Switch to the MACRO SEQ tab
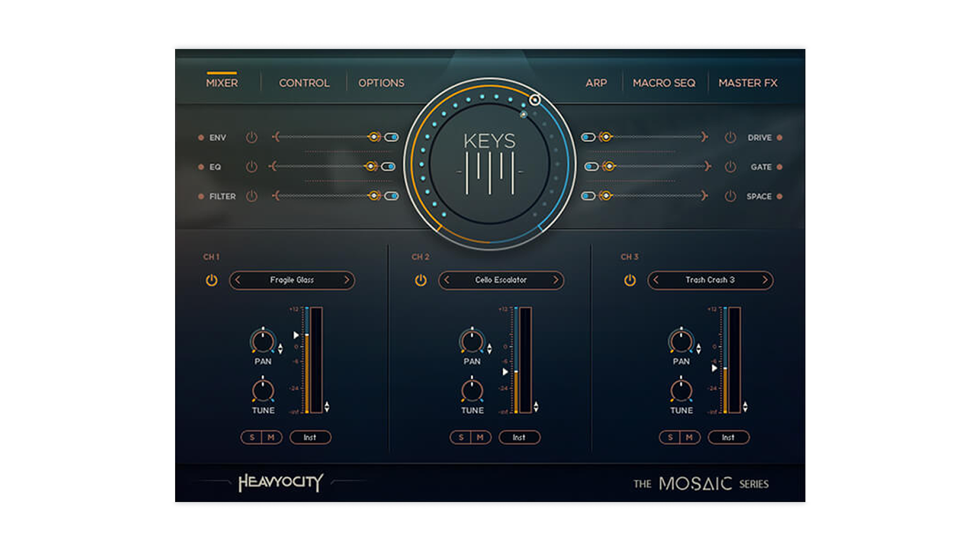This screenshot has width=980, height=551. pos(664,83)
